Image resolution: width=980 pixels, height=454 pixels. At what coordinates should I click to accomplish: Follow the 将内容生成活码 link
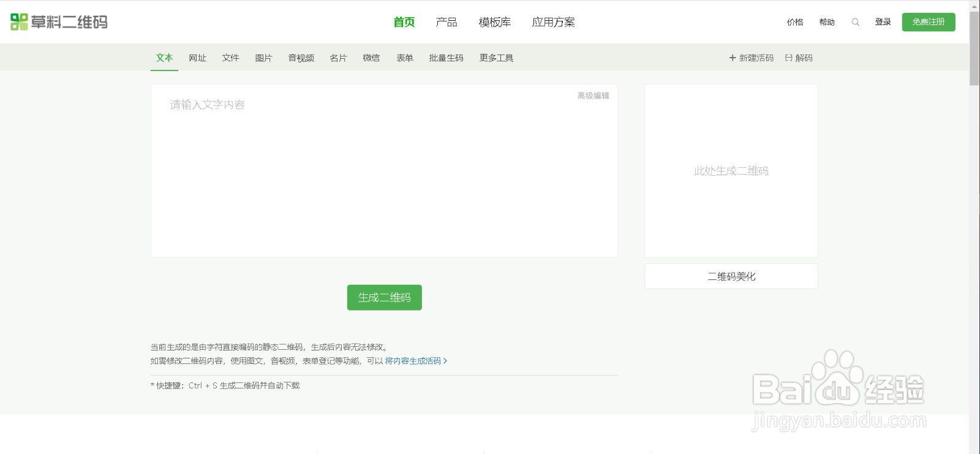(x=416, y=361)
